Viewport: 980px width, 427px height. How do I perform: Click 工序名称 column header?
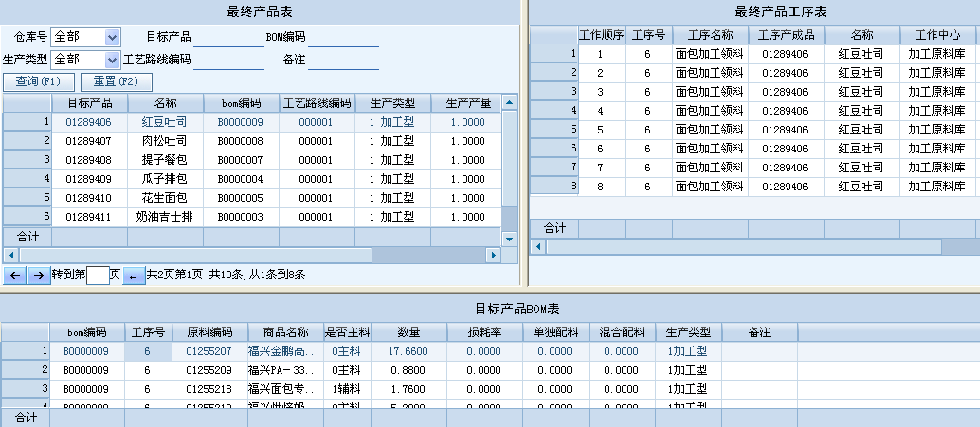[711, 35]
